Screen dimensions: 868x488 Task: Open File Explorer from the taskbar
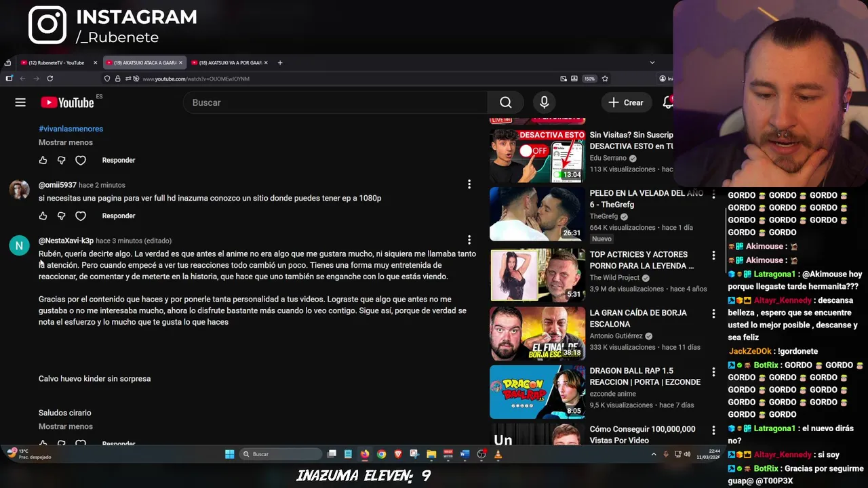431,454
